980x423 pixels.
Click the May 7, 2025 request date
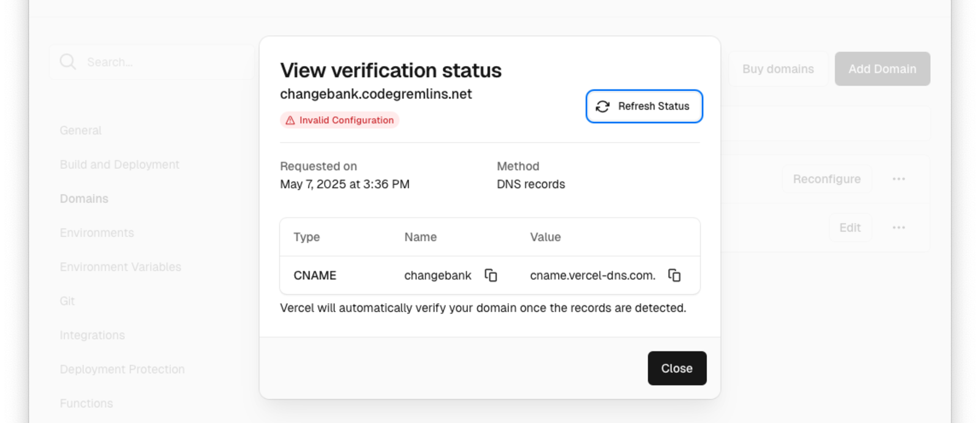(x=345, y=184)
